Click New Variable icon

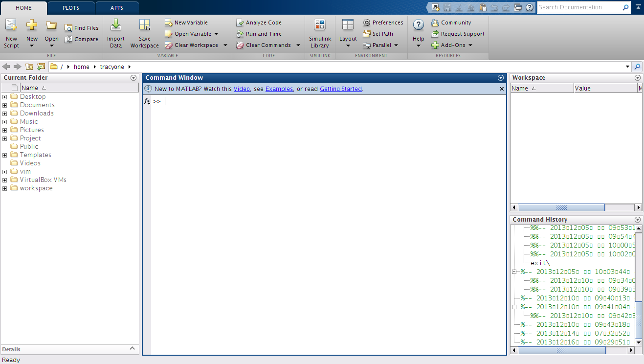point(169,23)
